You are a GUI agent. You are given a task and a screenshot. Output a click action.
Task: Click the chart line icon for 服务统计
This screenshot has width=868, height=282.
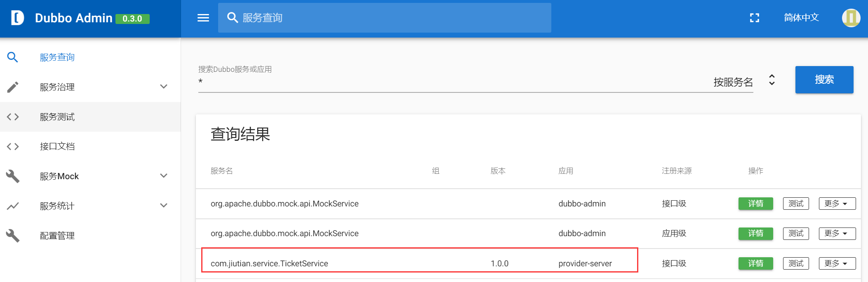click(13, 206)
